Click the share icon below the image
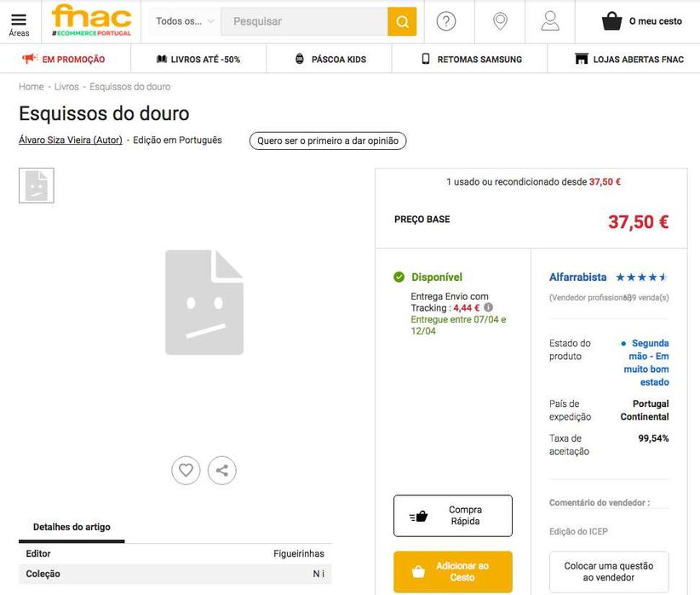The image size is (700, 595). [x=222, y=470]
